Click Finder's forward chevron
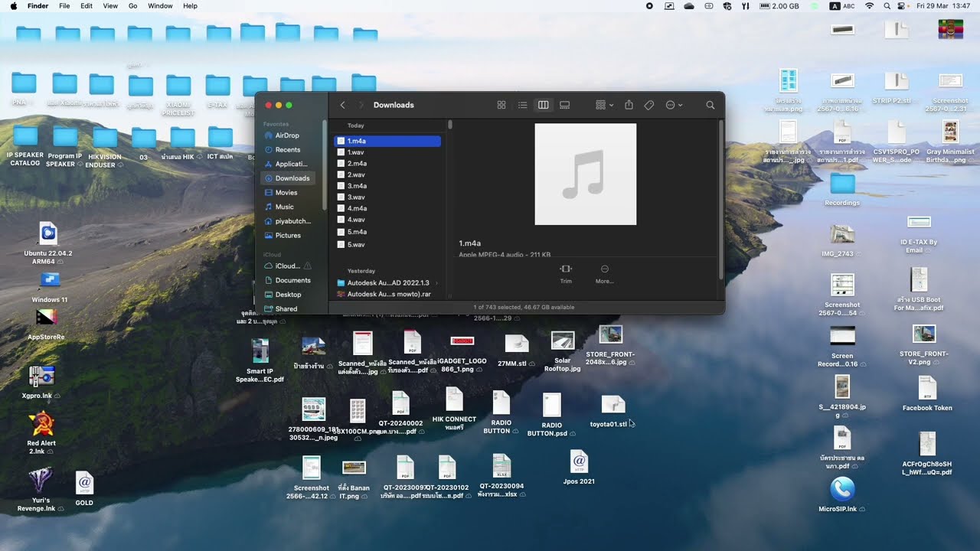The height and width of the screenshot is (551, 980). click(x=361, y=105)
